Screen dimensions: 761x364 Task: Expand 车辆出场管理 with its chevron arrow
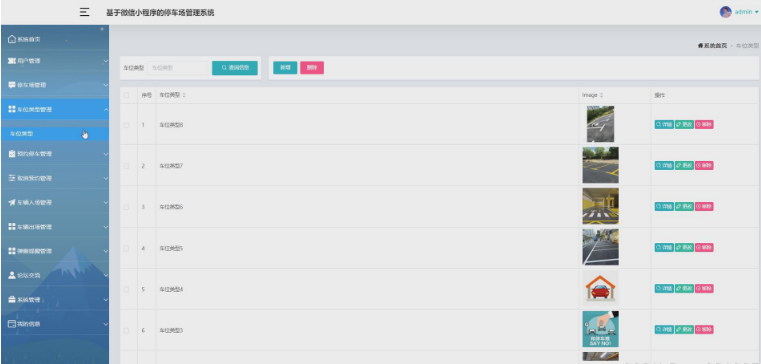tap(105, 227)
